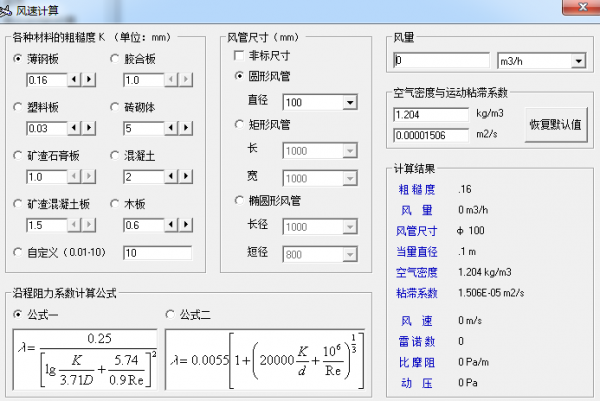Click the 风速计算 title bar app icon
This screenshot has width=600, height=401.
pyautogui.click(x=5, y=11)
